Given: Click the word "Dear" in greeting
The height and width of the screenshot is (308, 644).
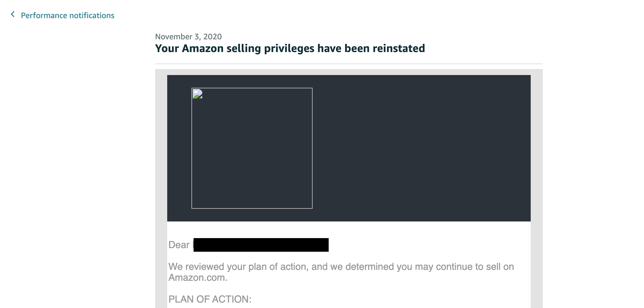Looking at the screenshot, I should pyautogui.click(x=179, y=245).
